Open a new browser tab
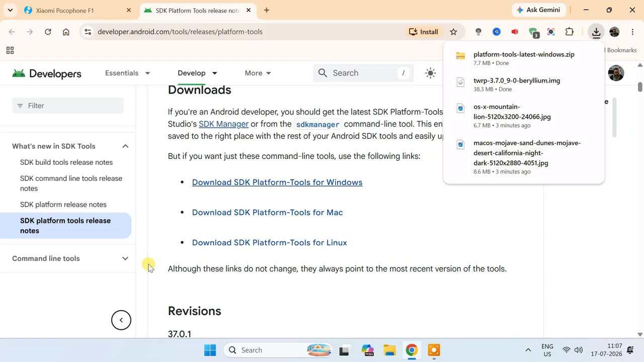The width and height of the screenshot is (644, 362). click(x=267, y=10)
